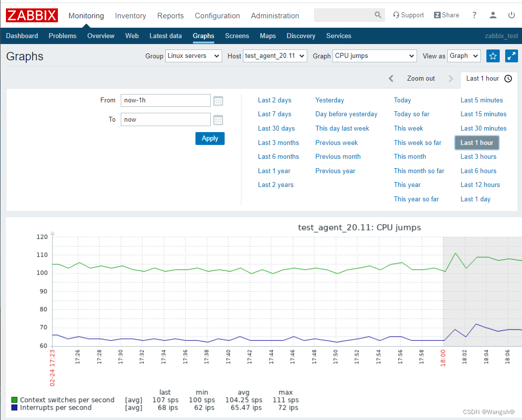Image resolution: width=522 pixels, height=420 pixels.
Task: Go to Web monitoring submenu
Action: pyautogui.click(x=132, y=36)
